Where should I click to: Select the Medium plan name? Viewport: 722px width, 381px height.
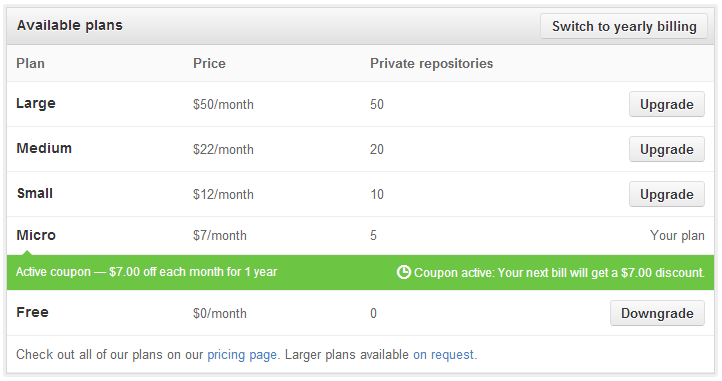[44, 148]
